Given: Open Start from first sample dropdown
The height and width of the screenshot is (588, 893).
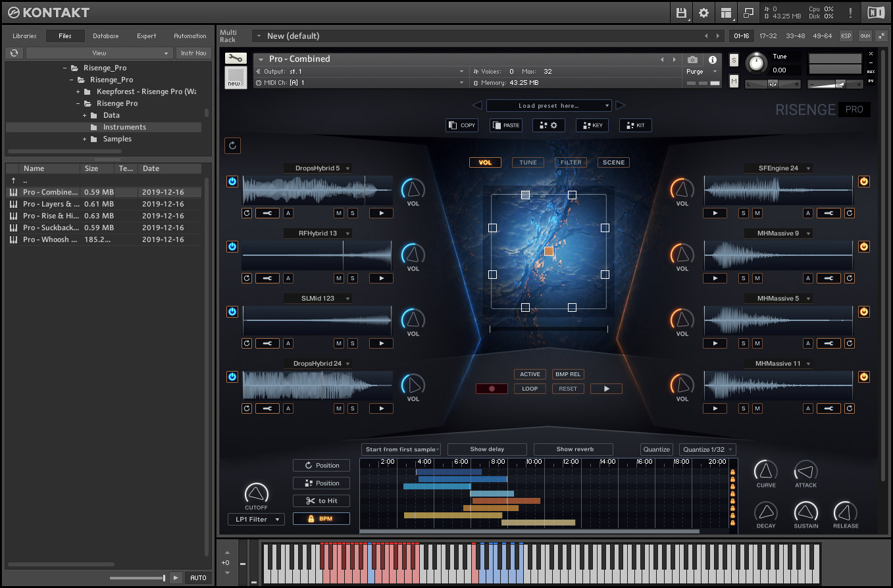Looking at the screenshot, I should click(x=401, y=450).
